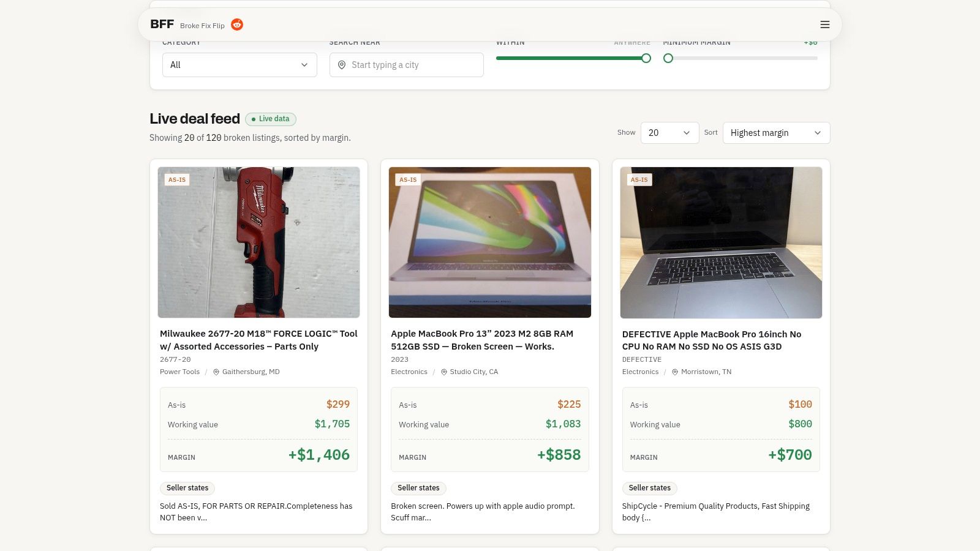Click the $299 as-is price
Viewport: 980px width, 551px height.
click(338, 404)
